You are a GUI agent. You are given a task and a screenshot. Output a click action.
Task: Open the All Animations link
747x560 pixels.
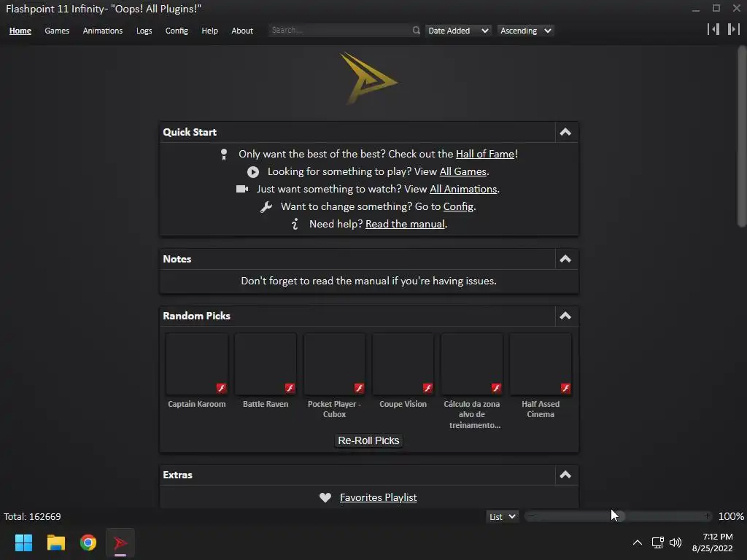point(463,189)
